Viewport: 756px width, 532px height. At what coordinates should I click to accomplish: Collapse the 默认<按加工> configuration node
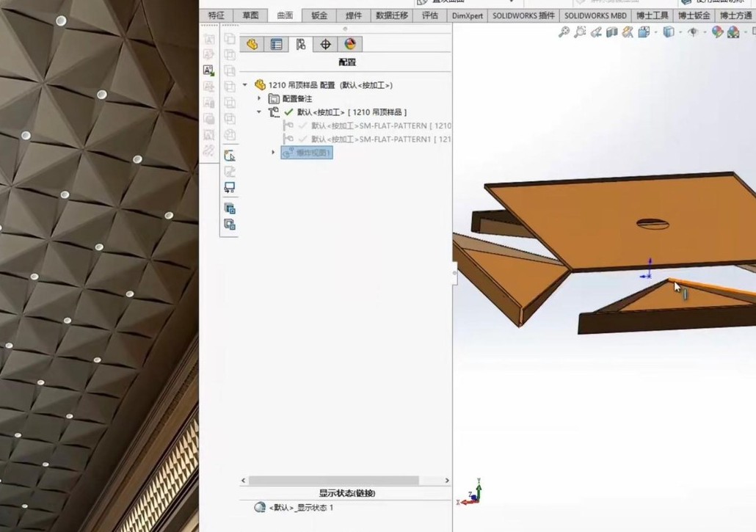[x=259, y=112]
